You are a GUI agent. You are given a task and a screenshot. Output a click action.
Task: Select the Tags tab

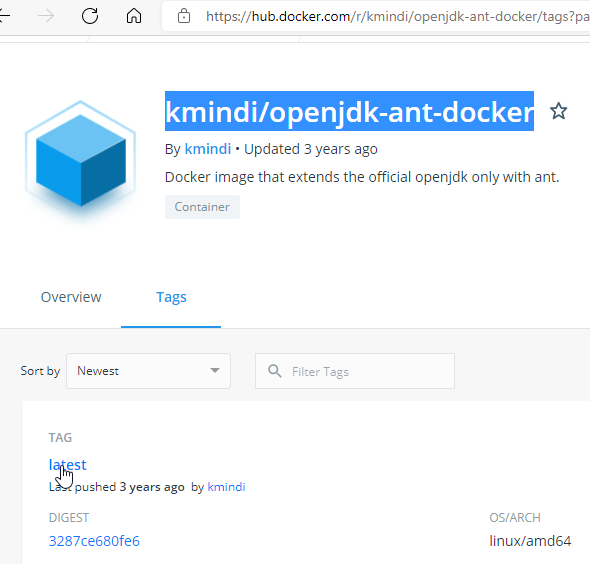171,297
